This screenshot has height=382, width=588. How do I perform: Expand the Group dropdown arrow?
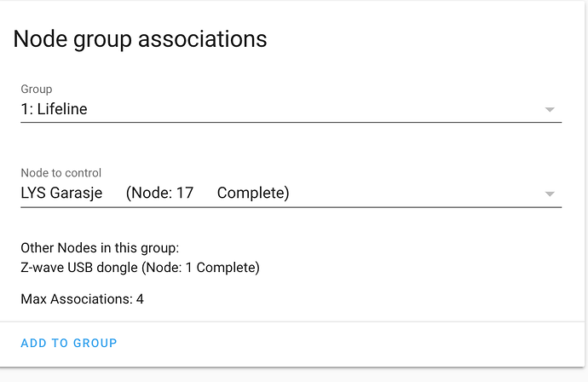(550, 110)
